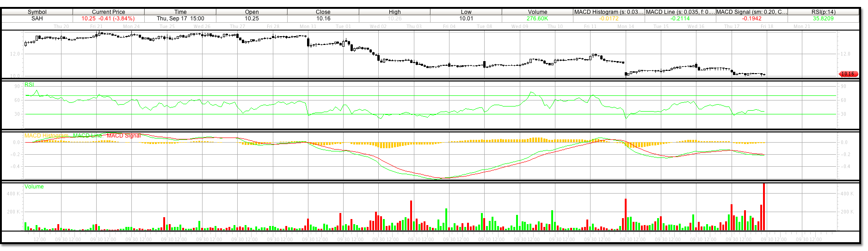This screenshot has height=251, width=868.
Task: Click the green RSI panel label
Action: pos(29,85)
